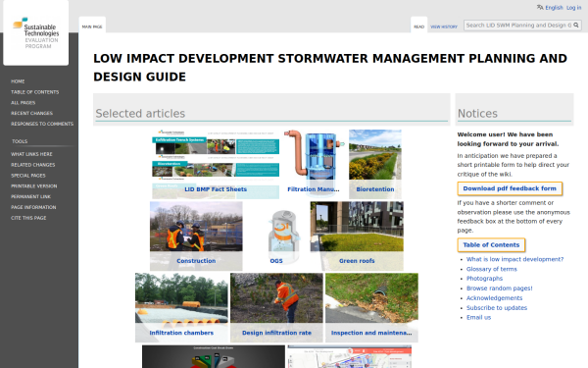Open What Links Here tool

tap(31, 154)
